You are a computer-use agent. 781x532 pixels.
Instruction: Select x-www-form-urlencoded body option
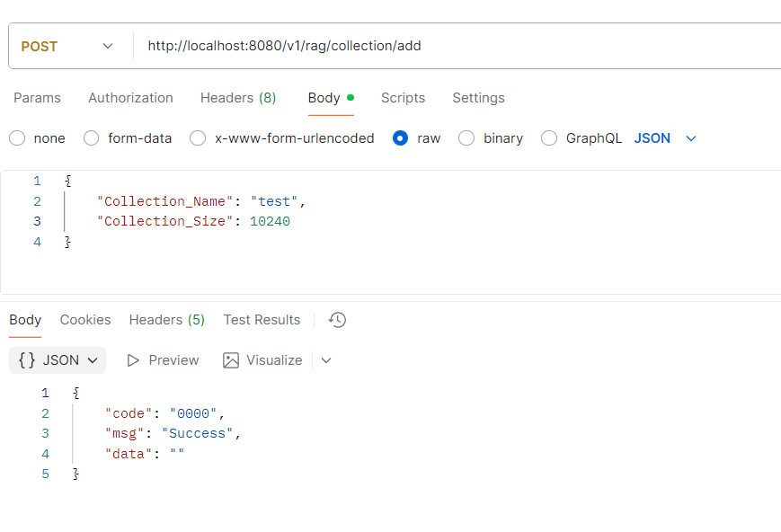coord(198,138)
